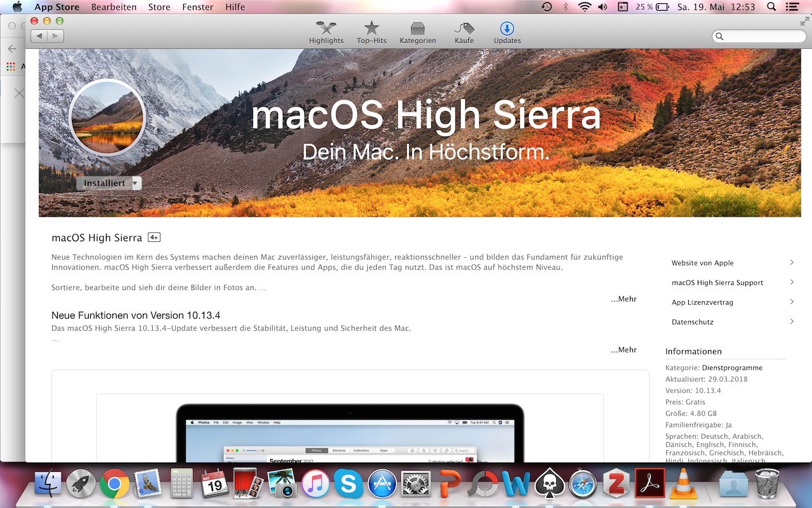Browse the Kategorien section
The width and height of the screenshot is (812, 508).
coord(417,32)
